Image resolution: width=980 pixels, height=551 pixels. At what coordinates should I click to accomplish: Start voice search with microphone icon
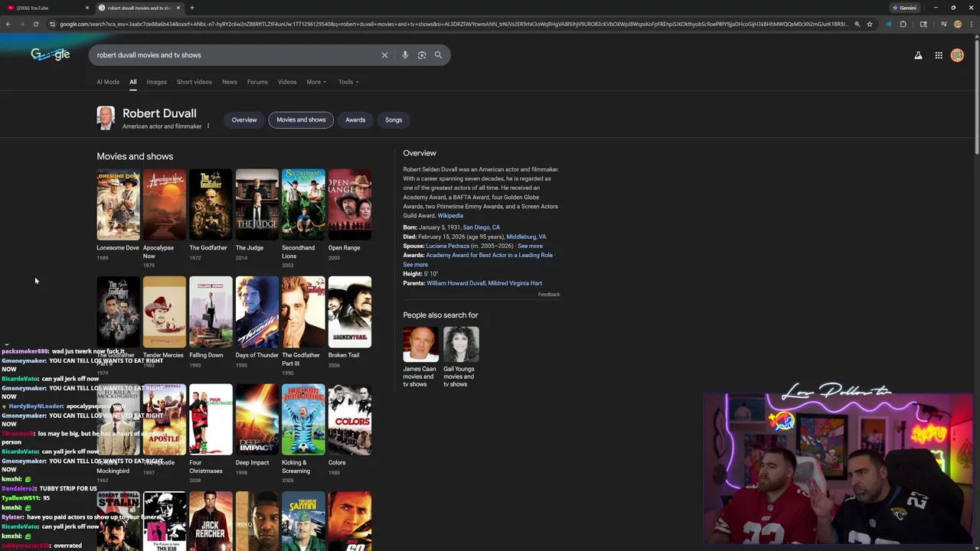tap(405, 55)
